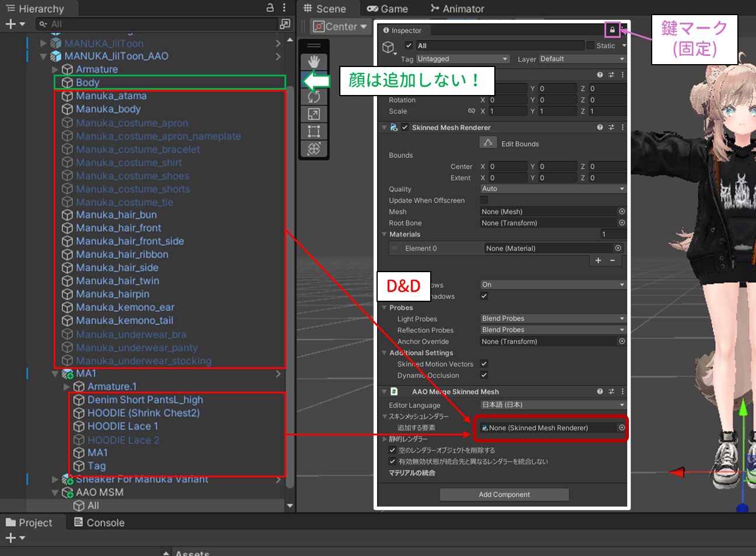
Task: Click the Edit Bounds icon button
Action: [488, 143]
